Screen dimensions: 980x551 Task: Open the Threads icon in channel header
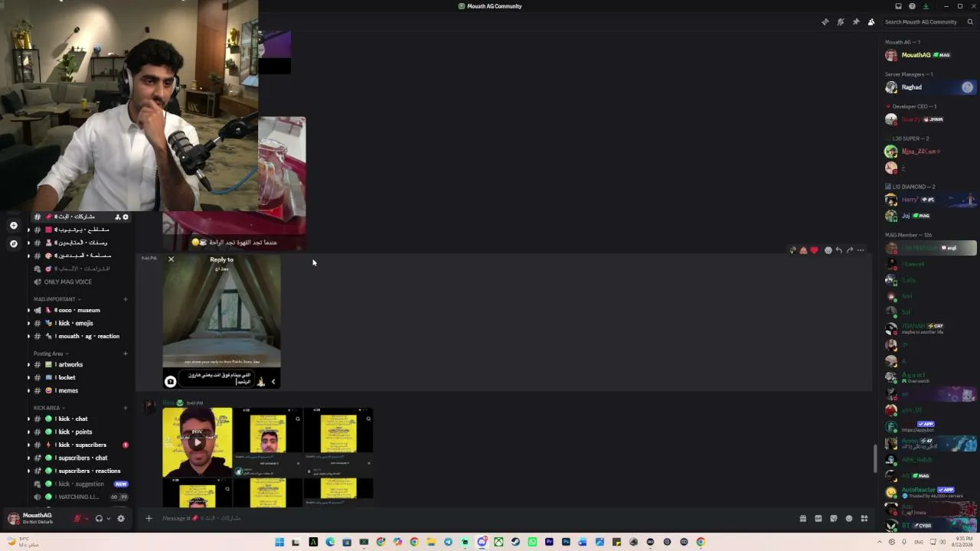point(825,21)
